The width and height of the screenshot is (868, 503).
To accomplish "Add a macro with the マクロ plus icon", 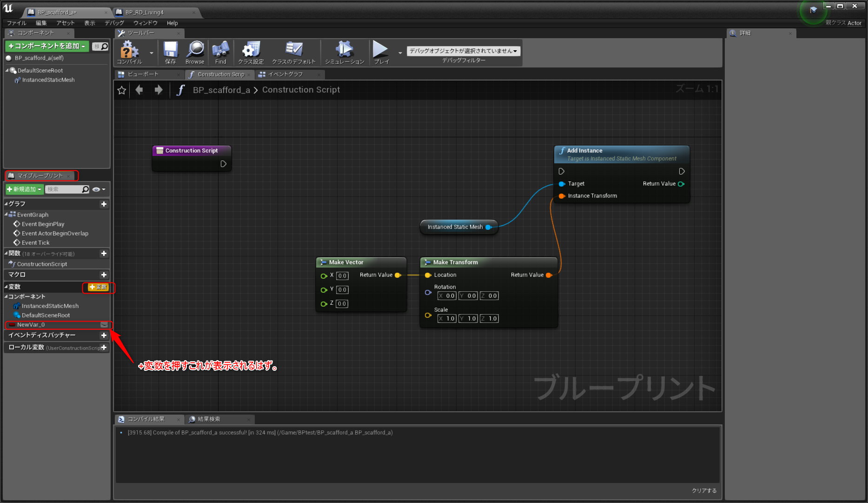I will tap(104, 275).
